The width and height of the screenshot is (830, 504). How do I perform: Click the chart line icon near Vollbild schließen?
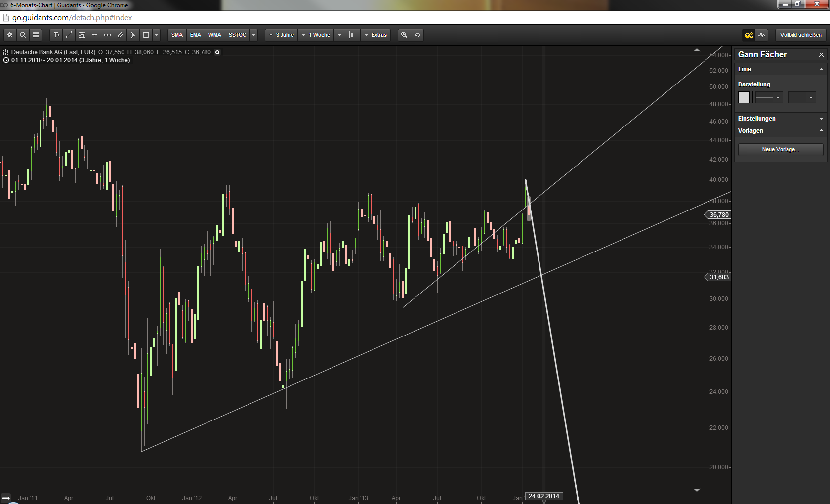pyautogui.click(x=762, y=35)
